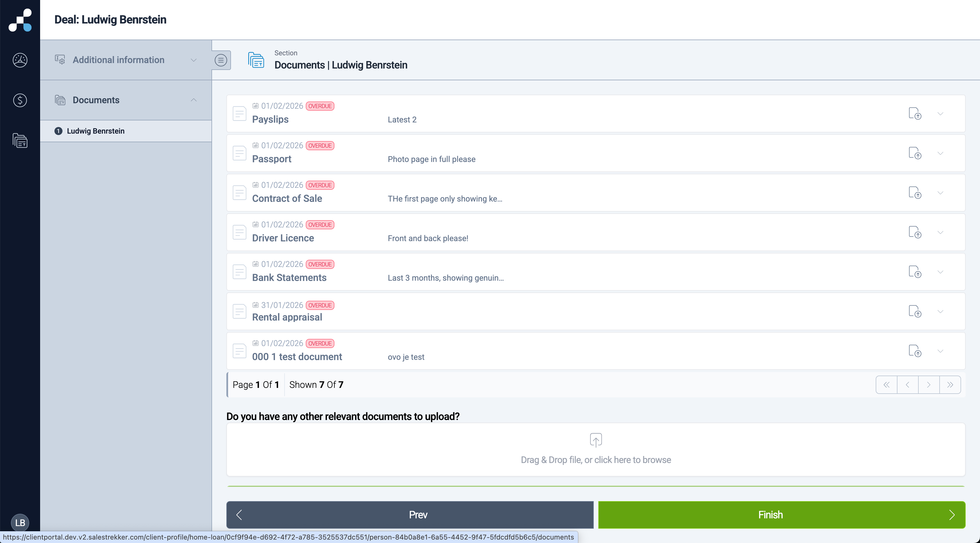Image resolution: width=980 pixels, height=543 pixels.
Task: Open the documents icon in left sidebar
Action: [20, 141]
